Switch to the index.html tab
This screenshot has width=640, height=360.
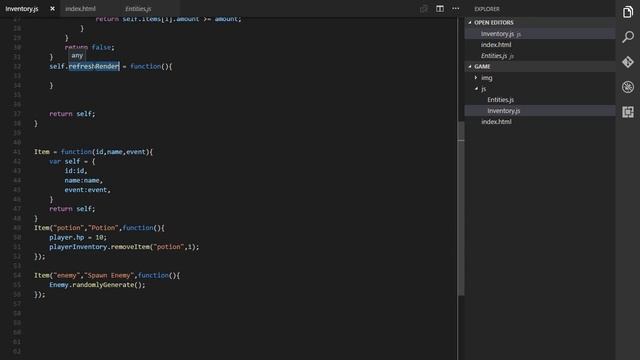pos(80,9)
